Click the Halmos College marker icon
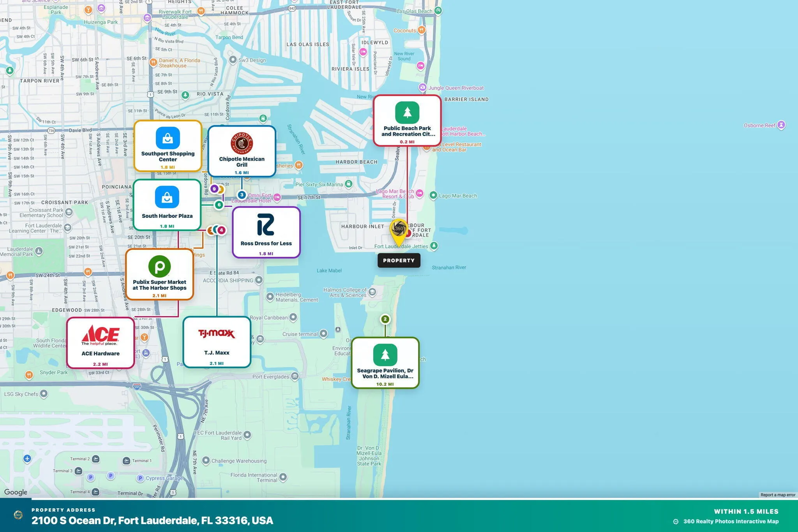Screen dimensions: 798x532 (x=372, y=292)
